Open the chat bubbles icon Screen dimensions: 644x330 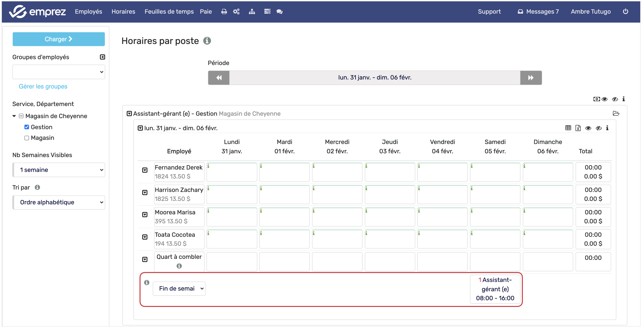click(x=279, y=12)
